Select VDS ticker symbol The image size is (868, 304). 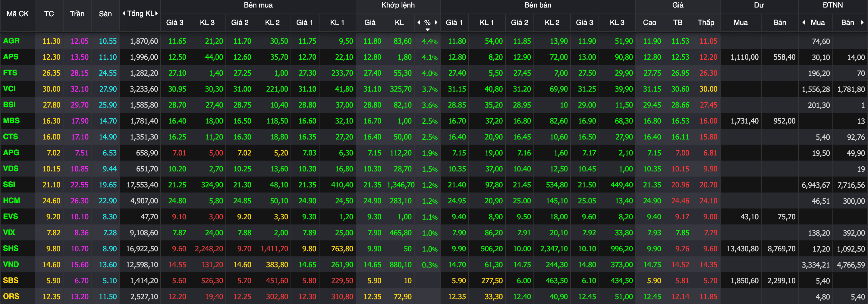point(11,168)
